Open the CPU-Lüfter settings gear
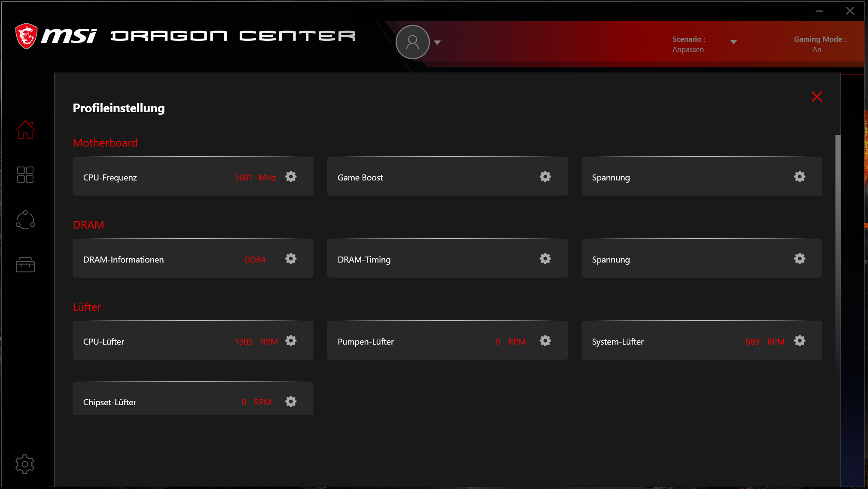The image size is (868, 489). pos(291,341)
